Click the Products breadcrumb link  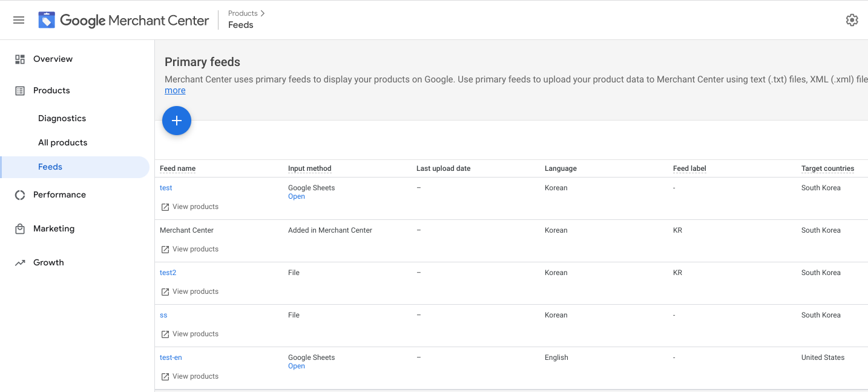[243, 13]
